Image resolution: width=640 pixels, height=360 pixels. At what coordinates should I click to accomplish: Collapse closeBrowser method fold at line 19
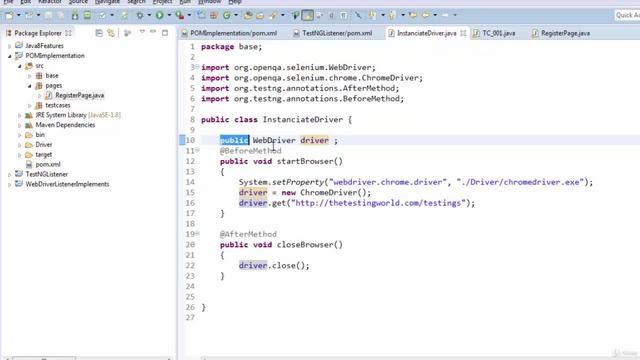coord(197,233)
